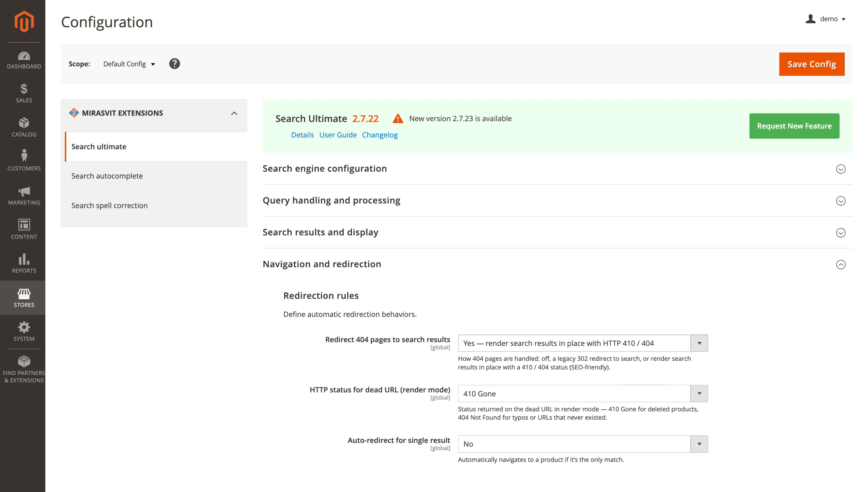This screenshot has height=492, width=868.
Task: Open Redirect 404 pages to search results dropdown
Action: pos(583,343)
